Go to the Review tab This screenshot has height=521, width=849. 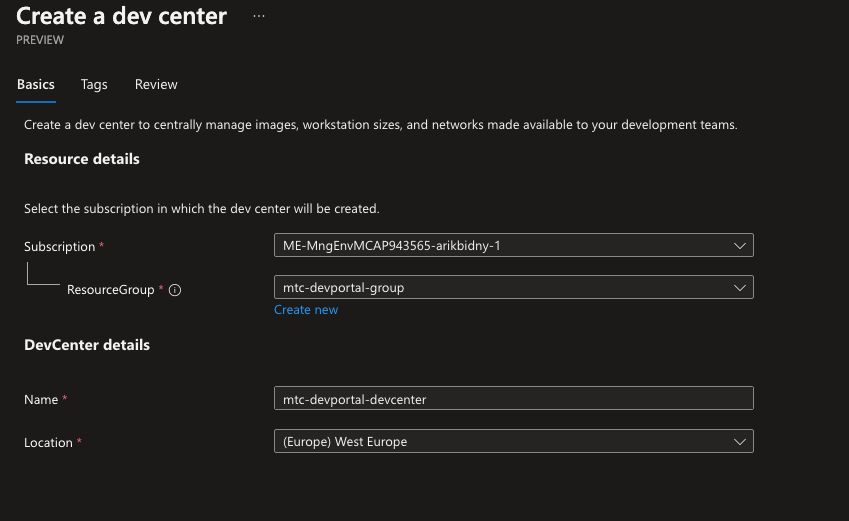point(156,85)
